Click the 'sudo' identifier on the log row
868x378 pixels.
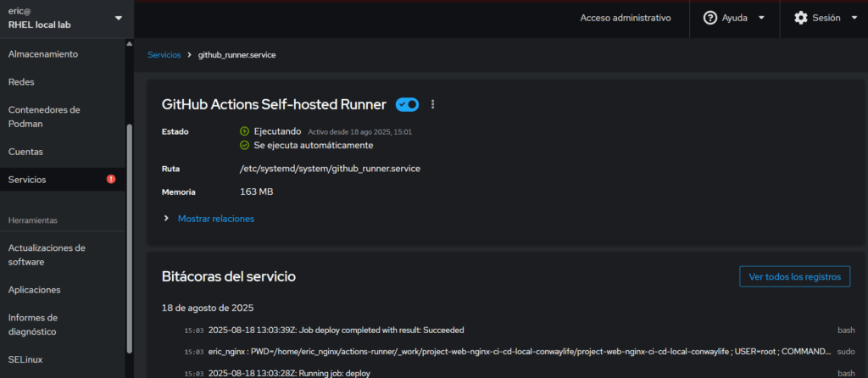846,352
